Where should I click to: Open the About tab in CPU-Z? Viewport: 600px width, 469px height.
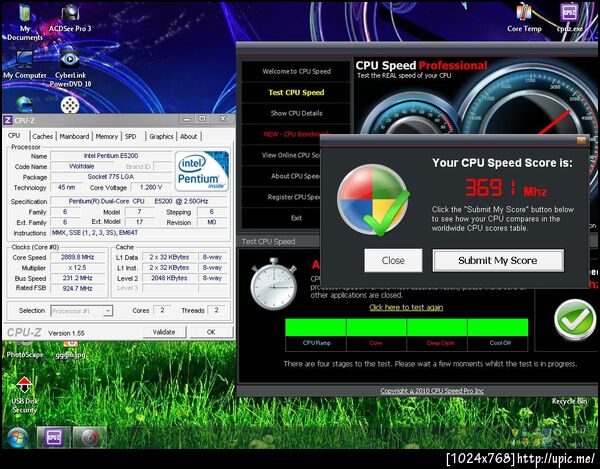coord(189,136)
